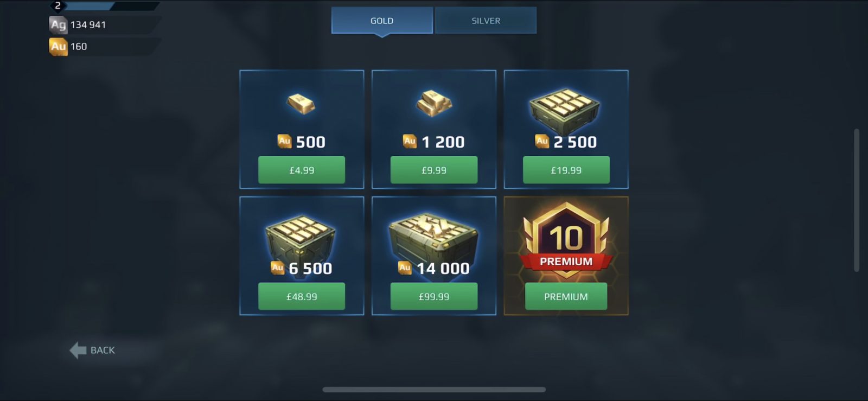Open the green Premium button
Screen dimensions: 868x401
click(x=566, y=296)
